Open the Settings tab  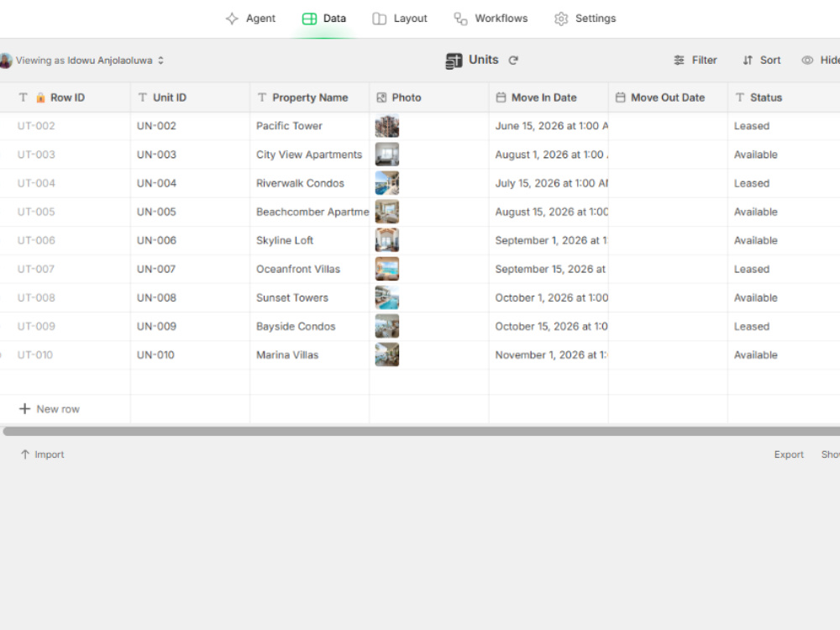pyautogui.click(x=585, y=18)
